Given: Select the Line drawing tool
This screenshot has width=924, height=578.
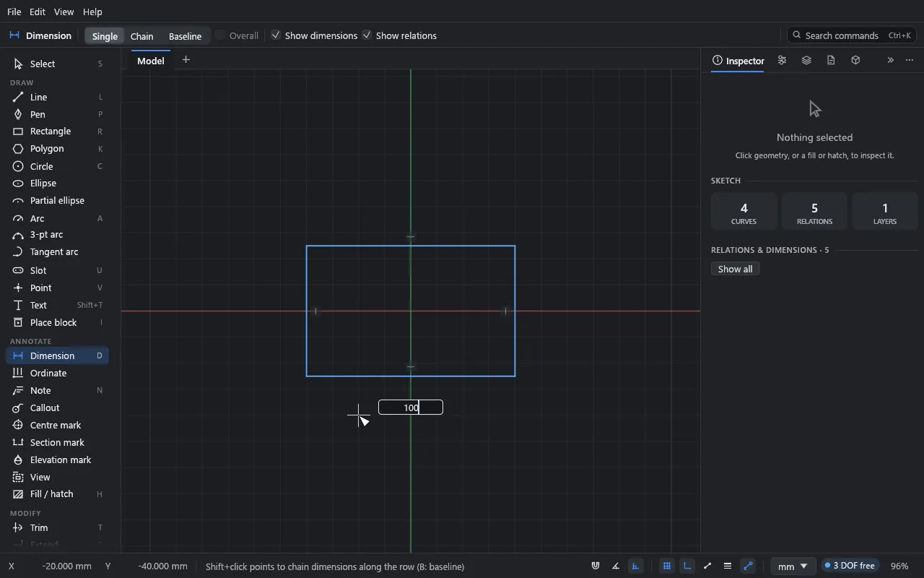Looking at the screenshot, I should [x=58, y=97].
